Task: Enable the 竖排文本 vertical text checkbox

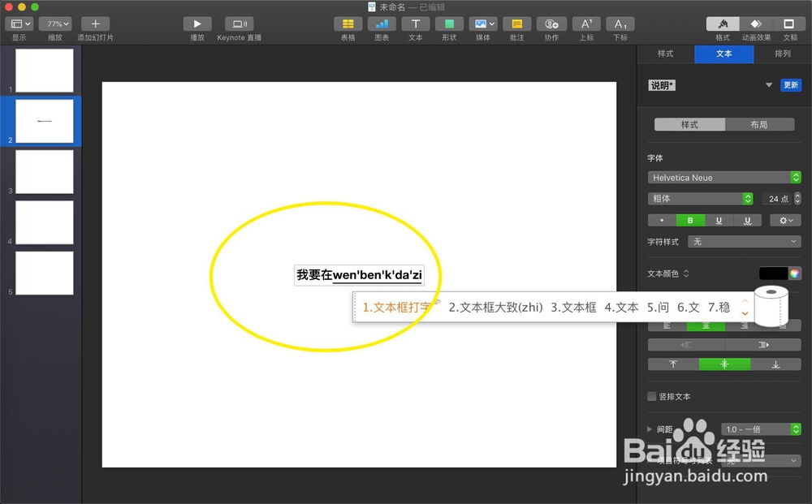Action: pos(652,396)
